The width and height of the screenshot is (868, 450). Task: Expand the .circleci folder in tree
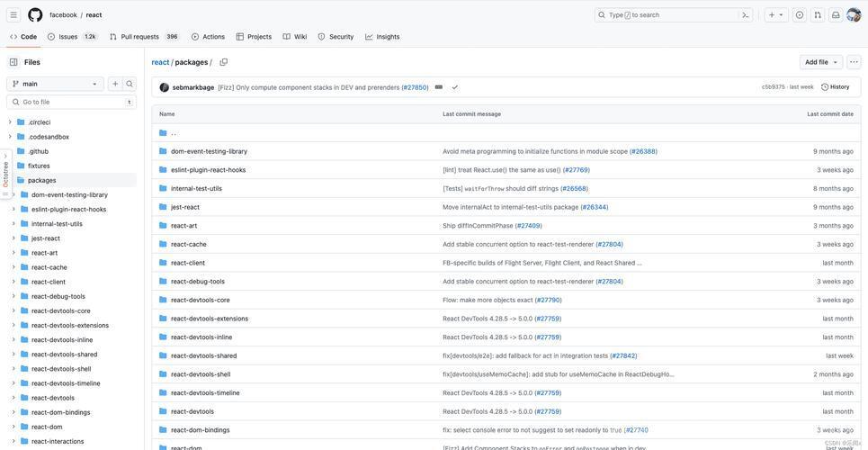pyautogui.click(x=10, y=121)
